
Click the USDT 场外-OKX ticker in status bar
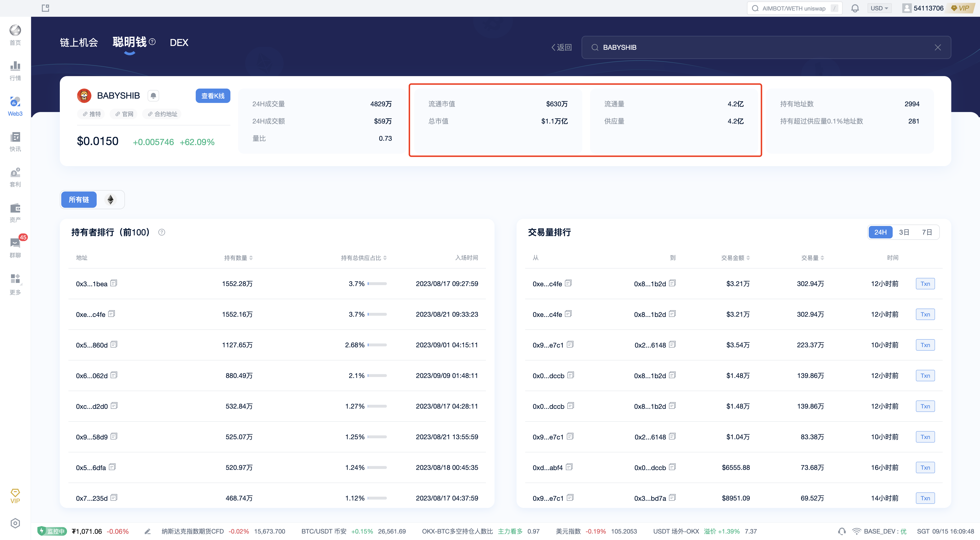[705, 531]
